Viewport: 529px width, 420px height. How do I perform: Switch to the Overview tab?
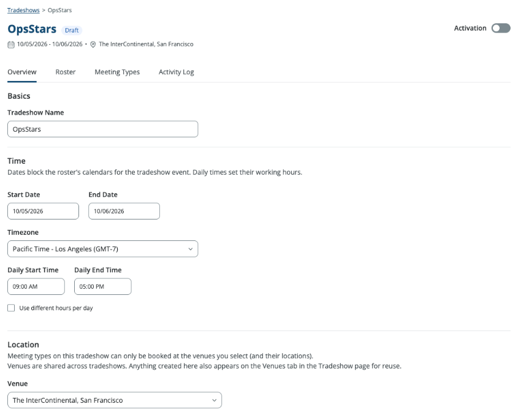pos(22,72)
